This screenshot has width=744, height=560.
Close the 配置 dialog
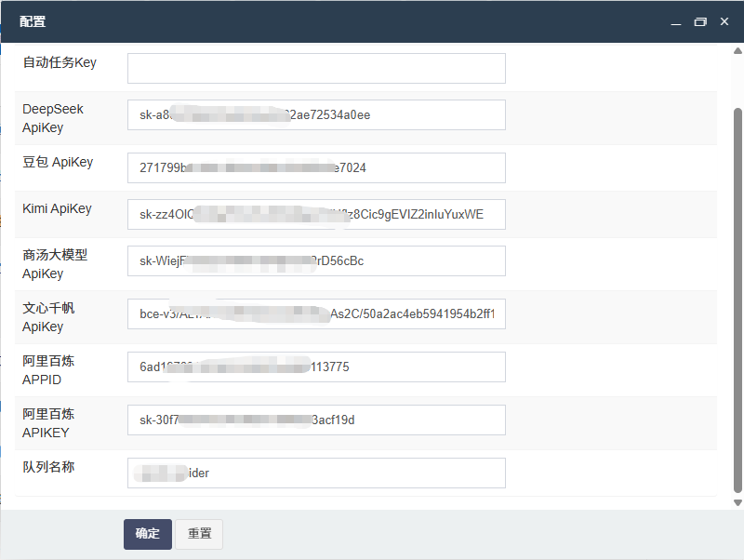click(x=724, y=21)
